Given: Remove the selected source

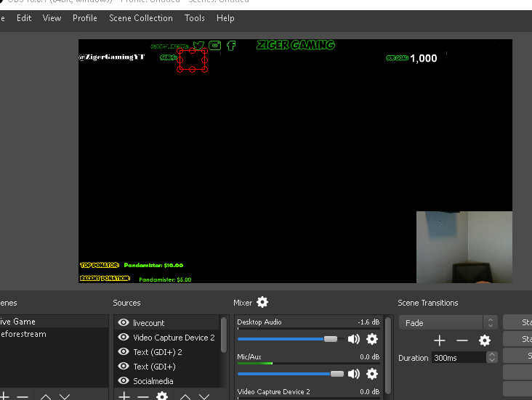Looking at the screenshot, I should [143, 396].
